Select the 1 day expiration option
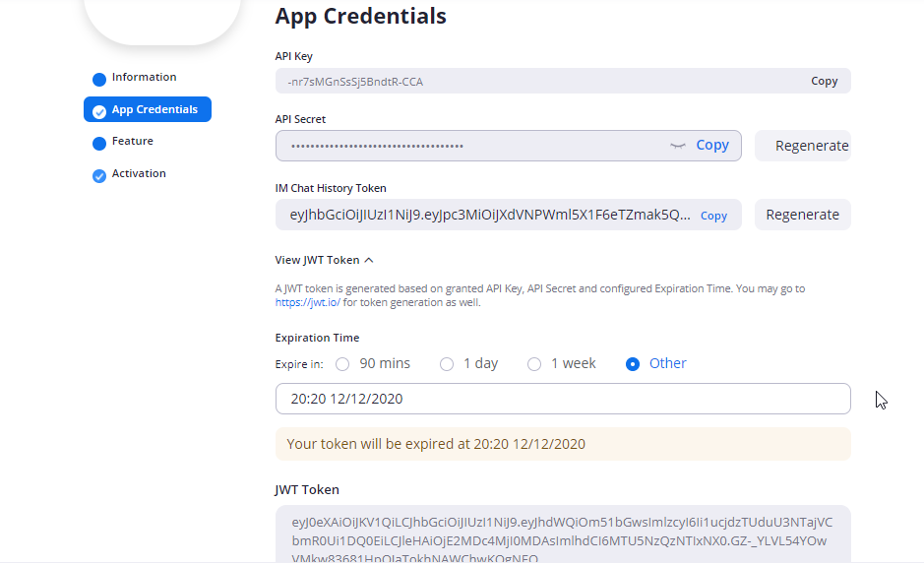The image size is (924, 565). 447,364
